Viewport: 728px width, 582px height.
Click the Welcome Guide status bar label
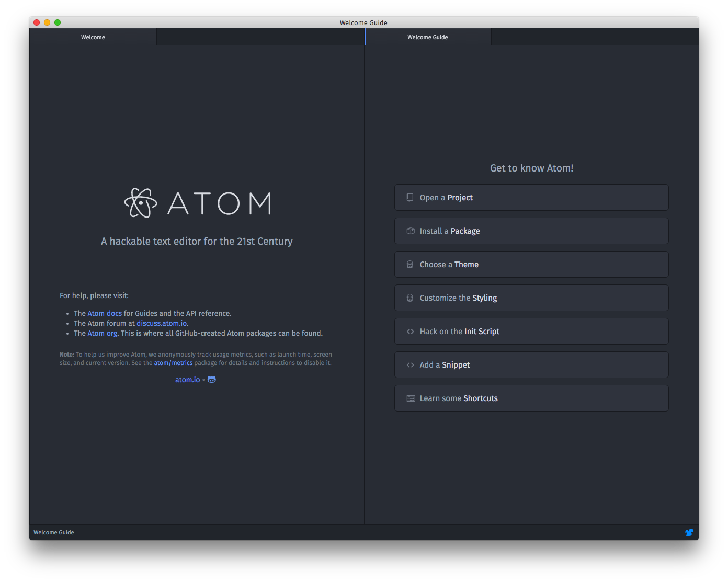coord(54,532)
